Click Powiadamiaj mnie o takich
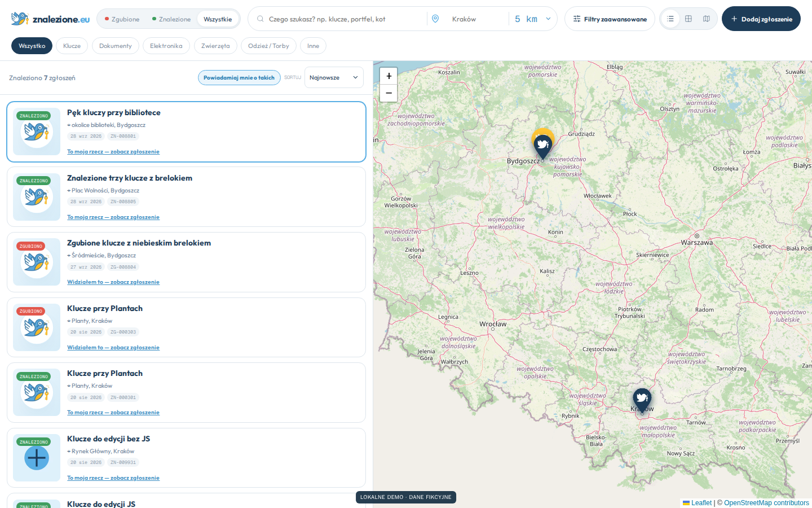This screenshot has width=812, height=508. click(239, 77)
